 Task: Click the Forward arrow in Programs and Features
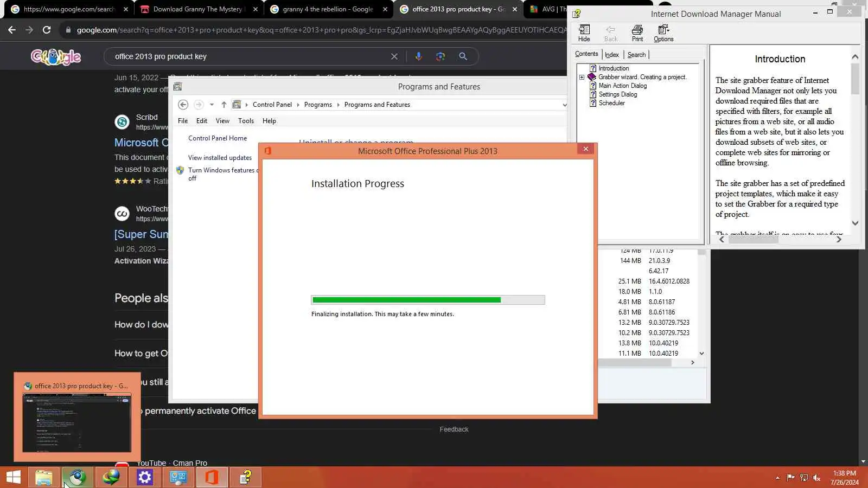click(x=199, y=105)
